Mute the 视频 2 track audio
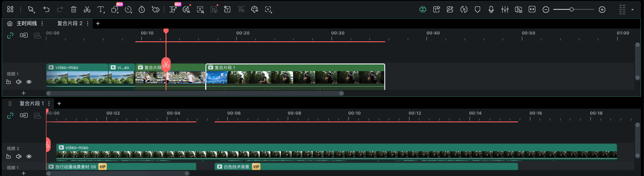Screen dimensions: 644x176 click(19, 156)
